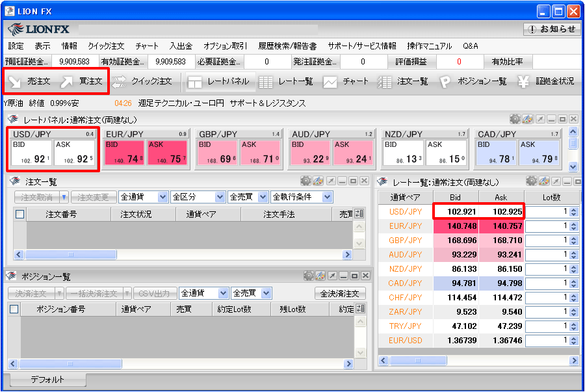Tick the select-all checkbox in 注文一覧 table
585x392 pixels.
[19, 214]
